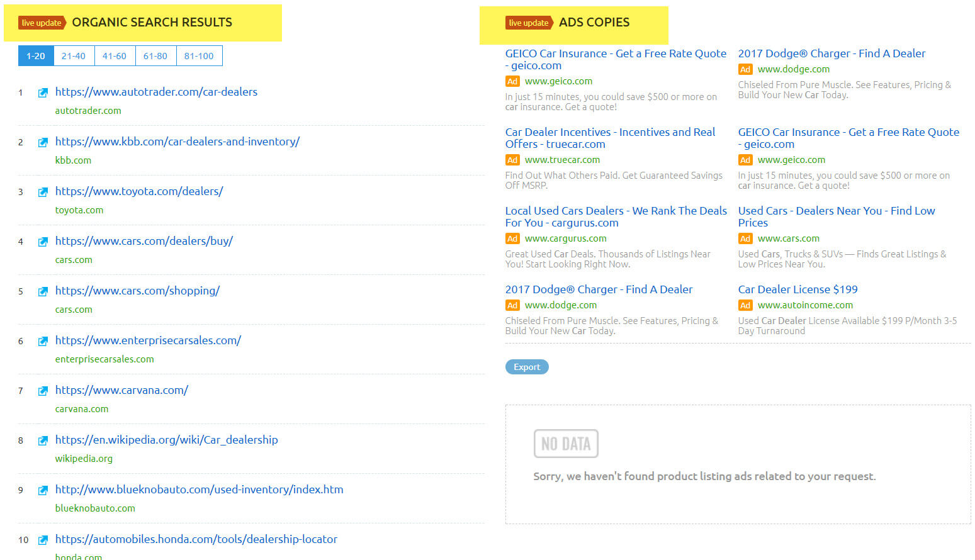Image resolution: width=975 pixels, height=560 pixels.
Task: Select 'Find Out What Others Paid' ad description
Action: (614, 181)
